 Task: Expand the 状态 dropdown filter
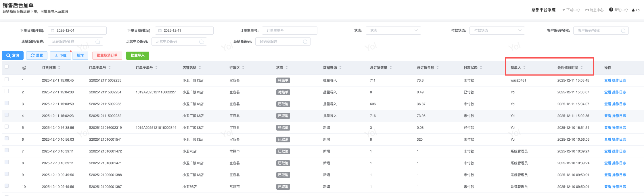click(393, 31)
